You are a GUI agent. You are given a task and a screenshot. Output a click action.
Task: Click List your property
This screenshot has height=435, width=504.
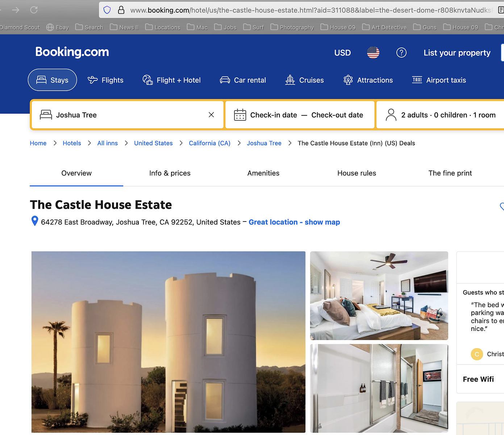coord(457,53)
